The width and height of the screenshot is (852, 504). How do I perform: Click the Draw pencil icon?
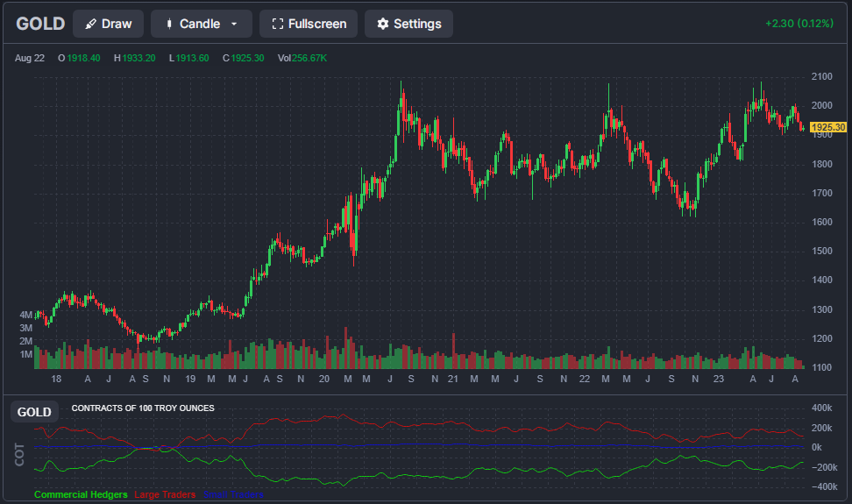pos(91,24)
